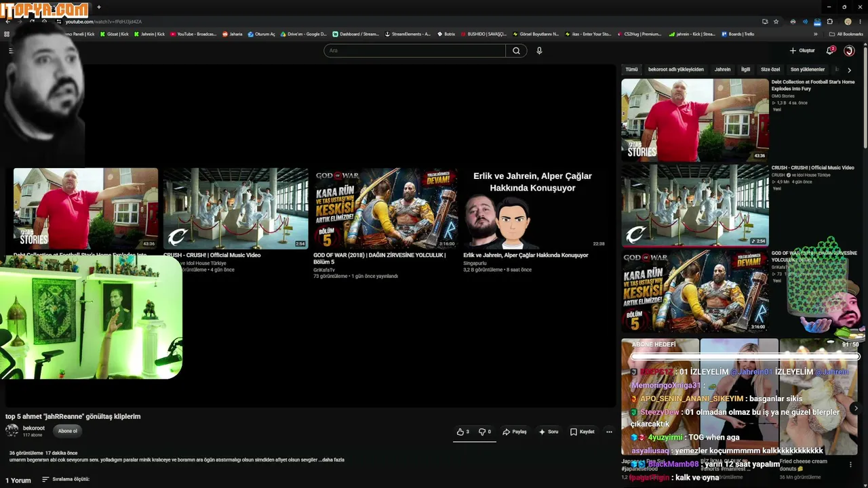Open YouTube notifications bell

829,51
